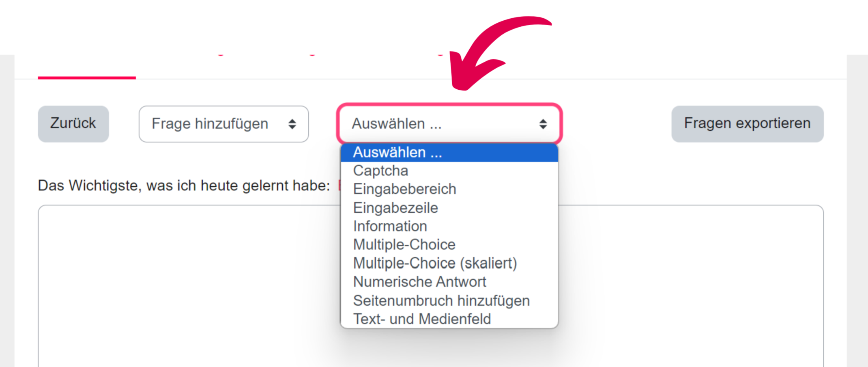Select the highlighted Auswählen ... list option
Viewport: 868px width, 367px height.
(x=449, y=153)
